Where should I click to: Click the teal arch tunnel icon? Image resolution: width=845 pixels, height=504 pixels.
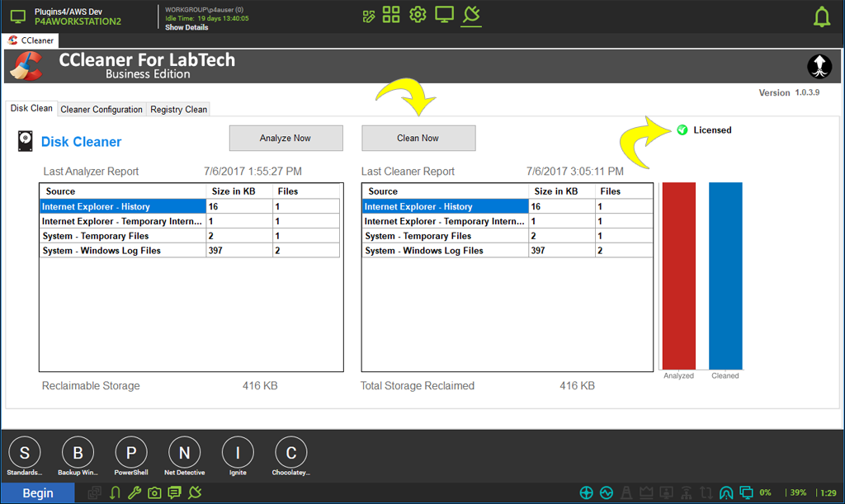click(x=726, y=492)
